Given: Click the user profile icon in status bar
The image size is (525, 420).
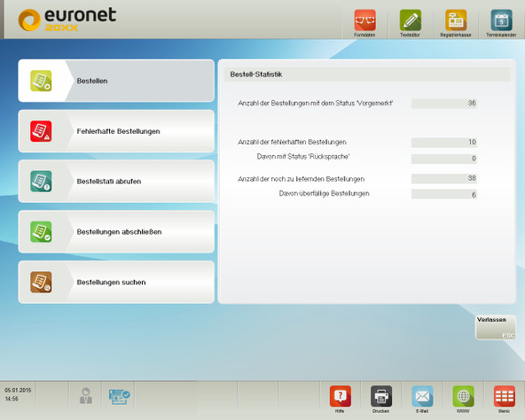Looking at the screenshot, I should pos(86,395).
